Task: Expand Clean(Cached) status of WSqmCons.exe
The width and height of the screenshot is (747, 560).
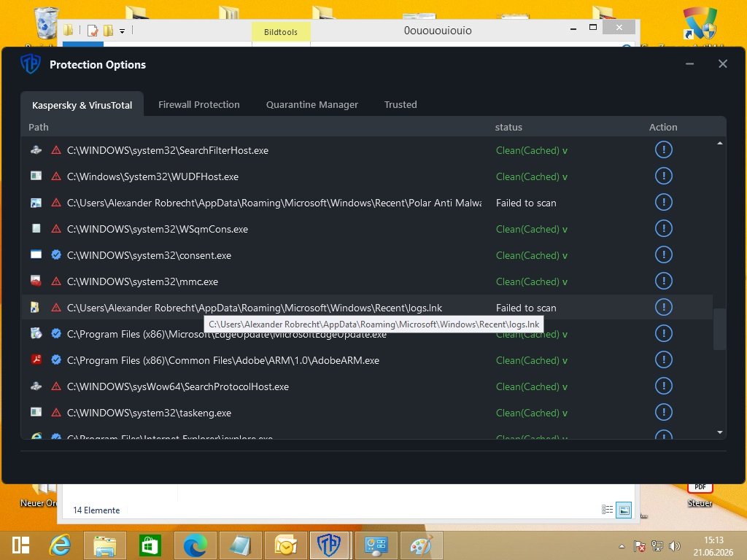Action: (531, 228)
